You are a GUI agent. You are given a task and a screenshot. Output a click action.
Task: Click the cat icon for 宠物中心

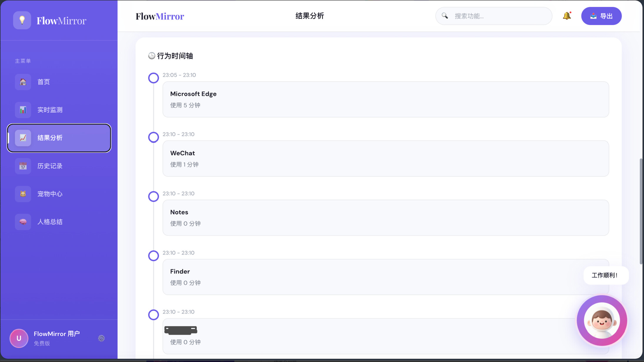(x=23, y=194)
